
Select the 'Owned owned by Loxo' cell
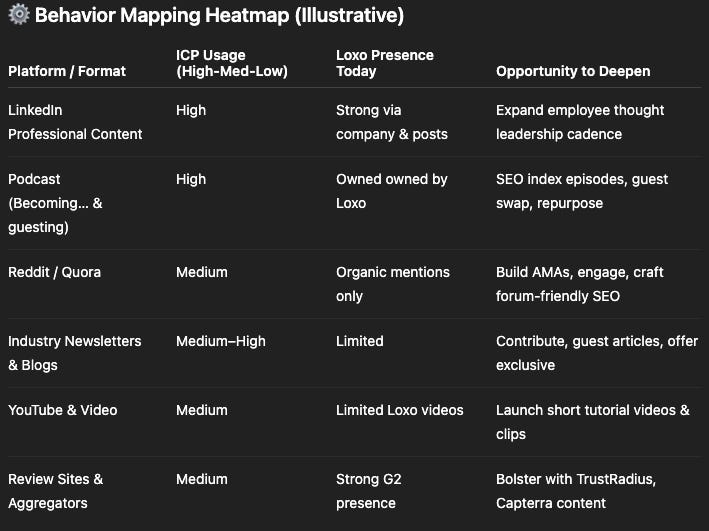pyautogui.click(x=392, y=191)
